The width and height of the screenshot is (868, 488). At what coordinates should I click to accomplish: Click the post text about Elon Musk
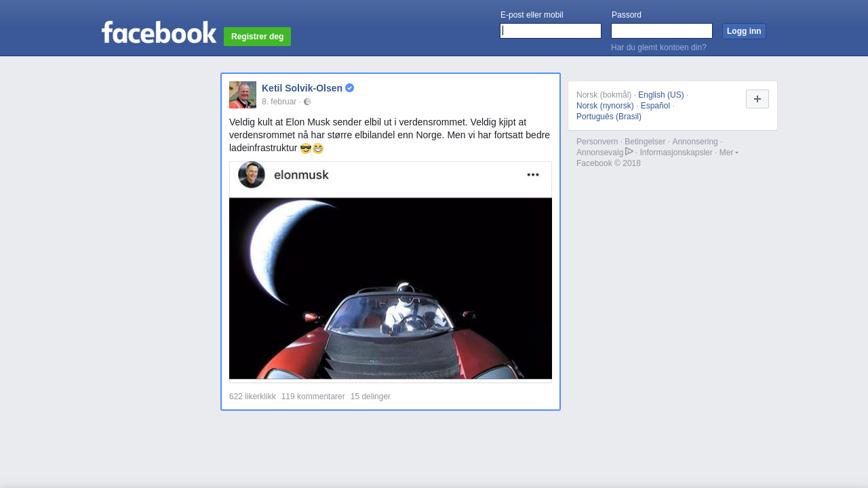tap(390, 135)
